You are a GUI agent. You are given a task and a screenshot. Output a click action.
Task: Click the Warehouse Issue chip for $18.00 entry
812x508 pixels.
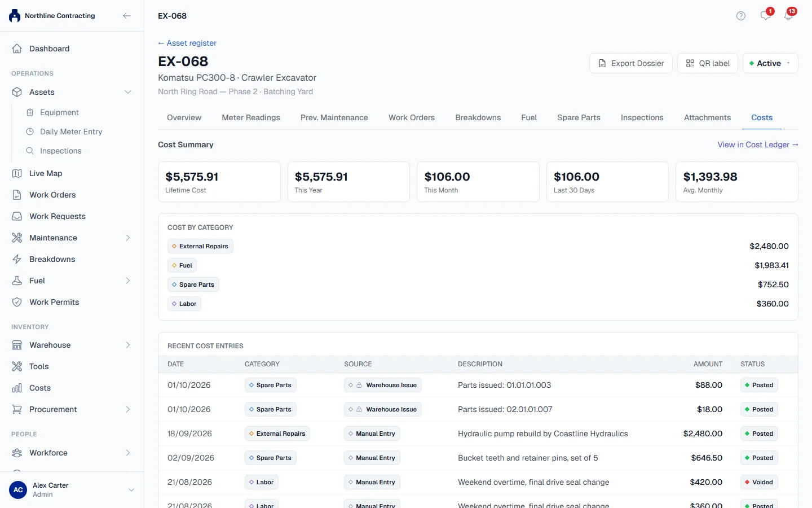tap(383, 409)
